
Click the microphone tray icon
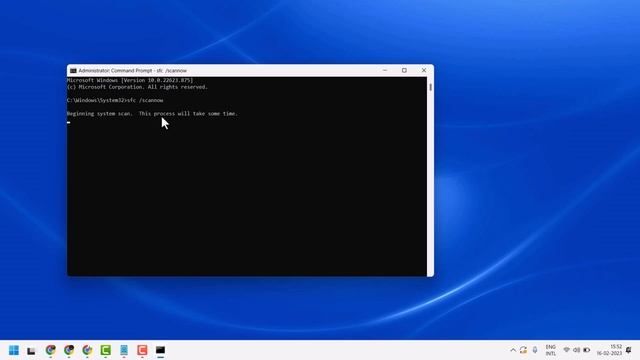click(535, 350)
